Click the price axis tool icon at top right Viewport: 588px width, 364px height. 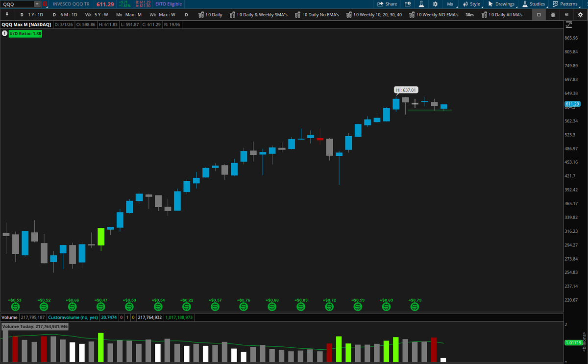coord(568,24)
